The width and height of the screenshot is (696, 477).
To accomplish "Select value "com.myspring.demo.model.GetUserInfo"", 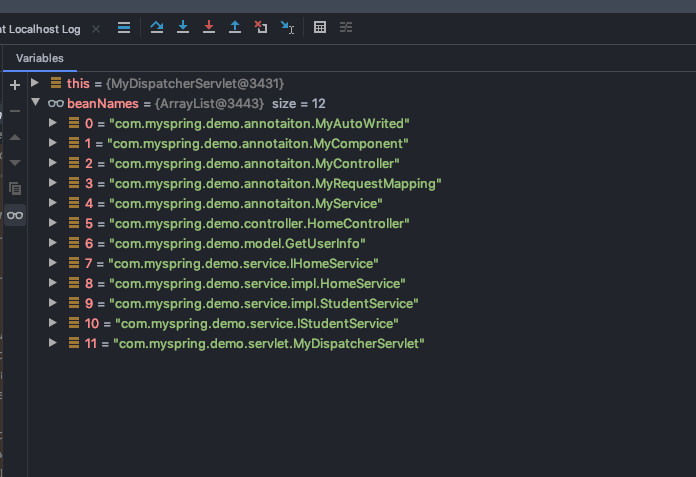I will click(x=237, y=243).
